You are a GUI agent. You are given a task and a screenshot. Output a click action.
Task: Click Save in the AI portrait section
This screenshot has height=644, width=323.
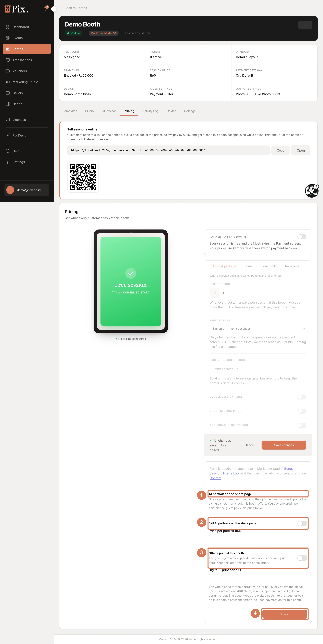(285, 614)
